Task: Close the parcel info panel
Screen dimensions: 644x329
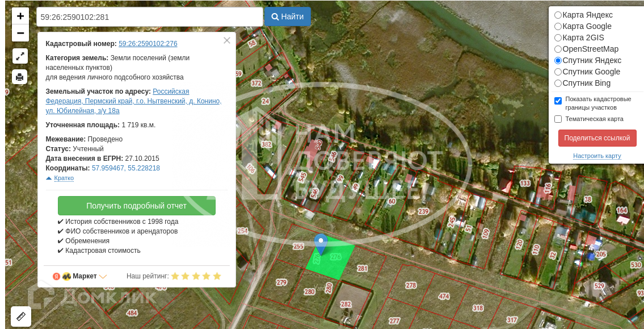Action: 227,40
